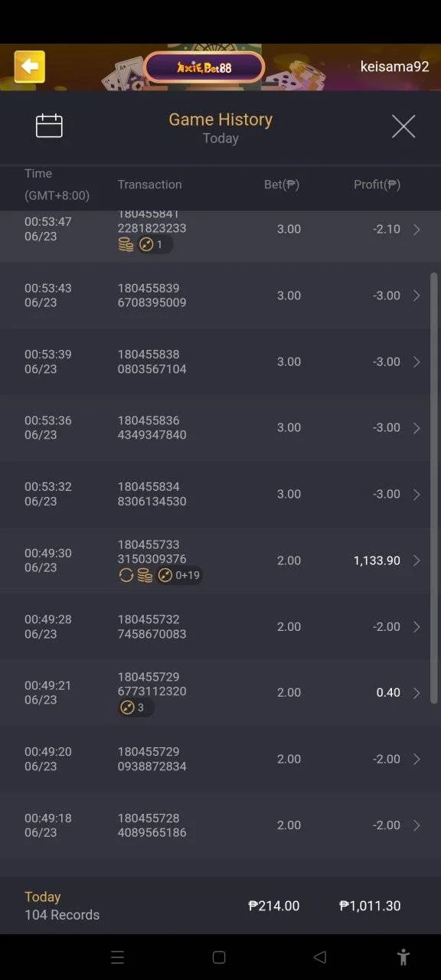Expand the 00:49:18 row chevron
Image resolution: width=441 pixels, height=980 pixels.
tap(416, 825)
